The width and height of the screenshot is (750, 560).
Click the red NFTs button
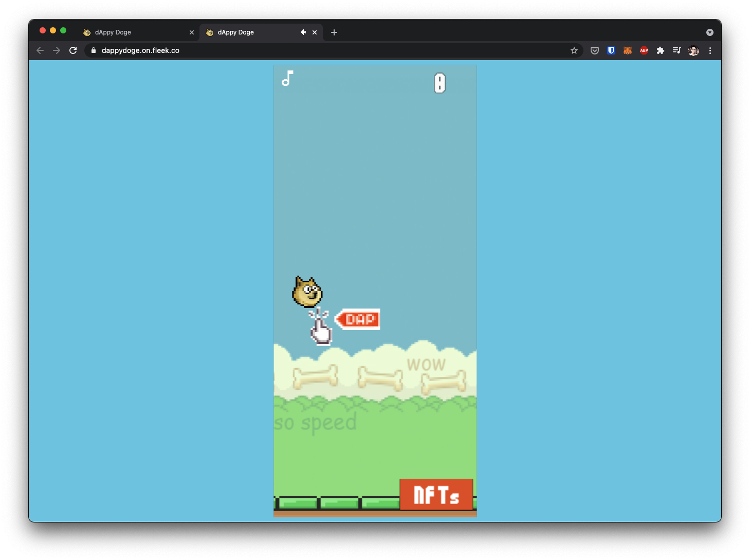click(x=436, y=495)
